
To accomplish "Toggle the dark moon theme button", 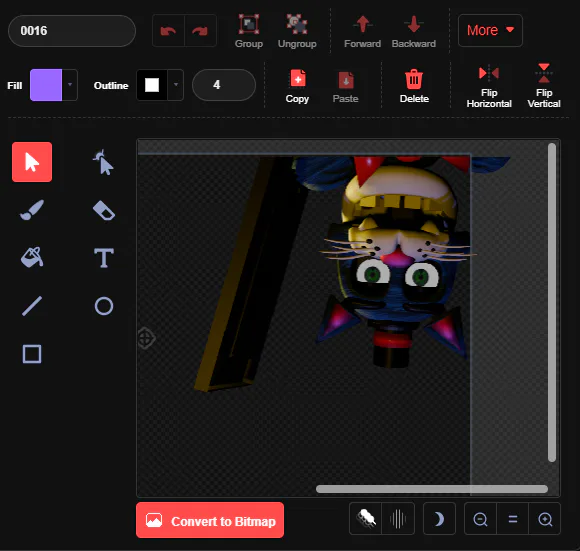I will 439,519.
